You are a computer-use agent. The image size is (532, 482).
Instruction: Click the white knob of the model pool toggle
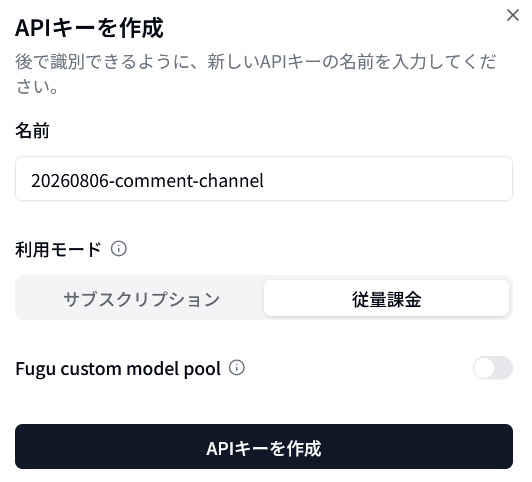click(x=484, y=368)
